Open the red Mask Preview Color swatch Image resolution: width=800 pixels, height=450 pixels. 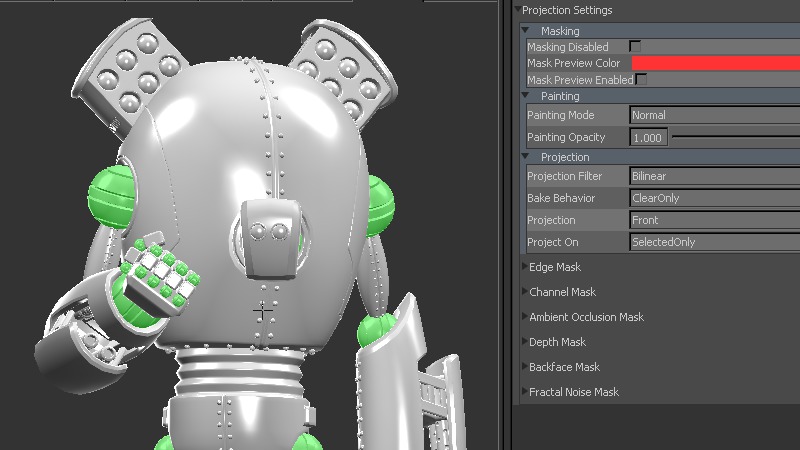coord(715,63)
